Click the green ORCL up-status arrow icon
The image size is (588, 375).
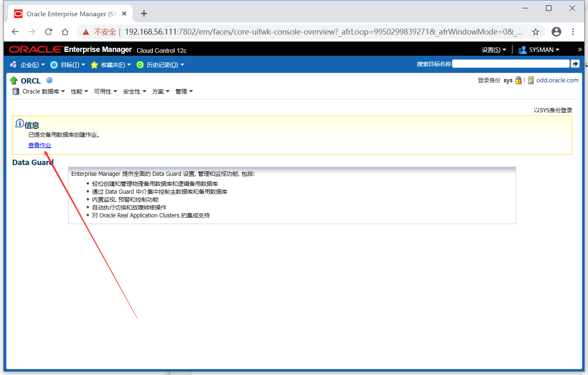coord(14,81)
